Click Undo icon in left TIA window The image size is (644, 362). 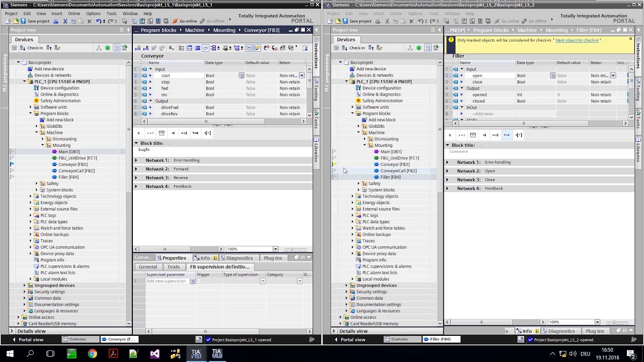99,21
